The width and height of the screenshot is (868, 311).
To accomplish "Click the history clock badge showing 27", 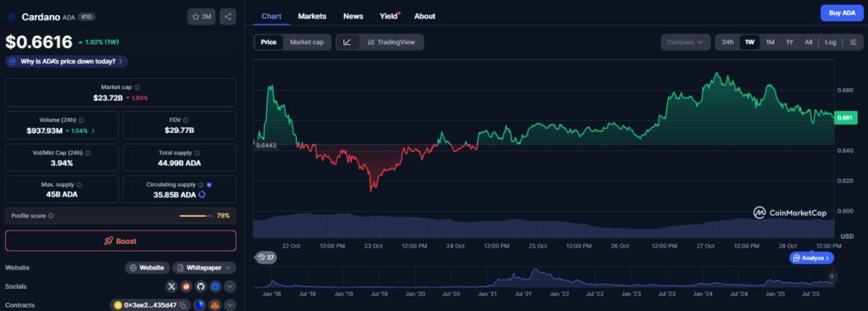I will pos(266,258).
